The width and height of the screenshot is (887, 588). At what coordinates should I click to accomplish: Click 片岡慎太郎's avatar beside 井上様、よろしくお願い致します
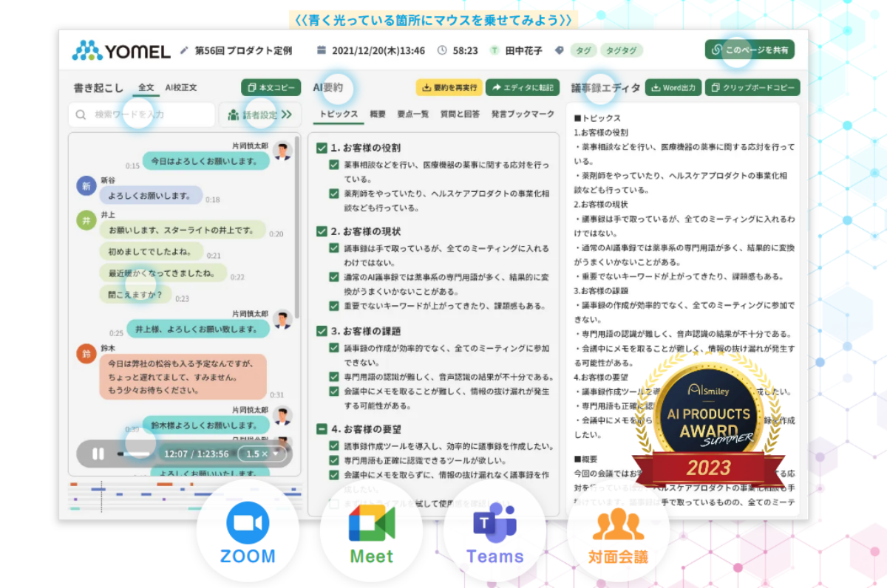tap(282, 319)
